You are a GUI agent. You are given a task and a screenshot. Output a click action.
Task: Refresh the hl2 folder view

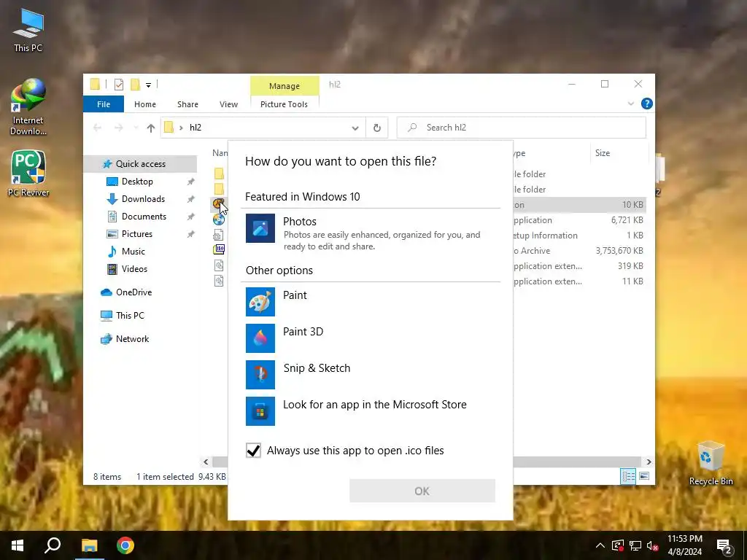coord(377,128)
